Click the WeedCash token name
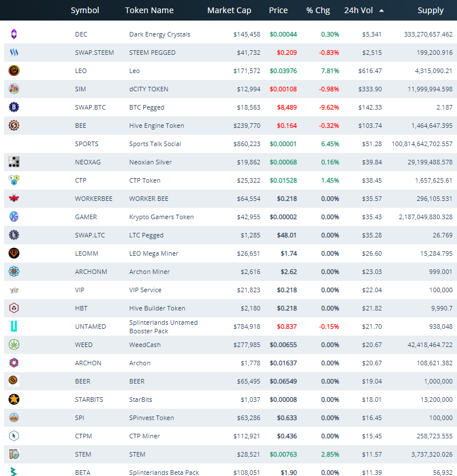Viewport: 457px width, 476px height. (145, 345)
